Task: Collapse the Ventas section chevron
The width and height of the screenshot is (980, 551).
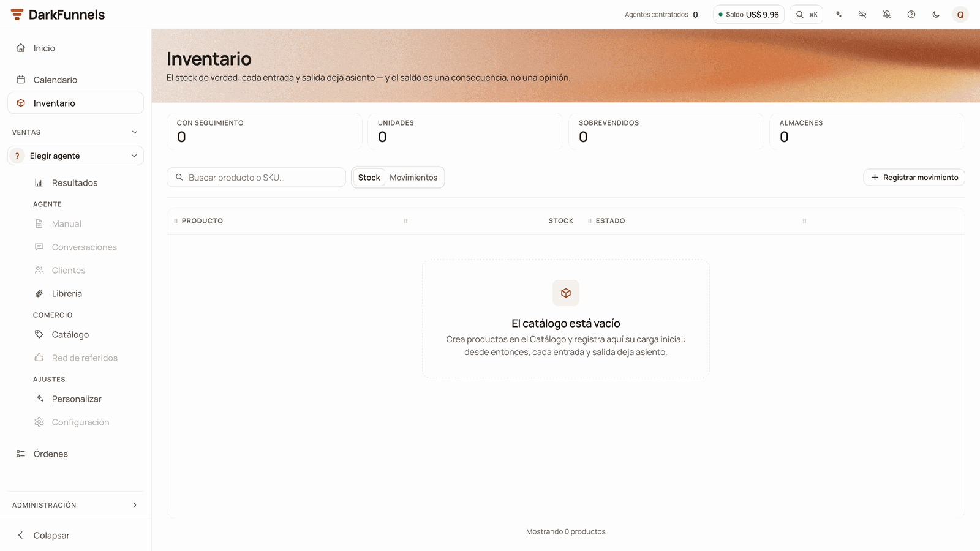Action: pos(135,132)
